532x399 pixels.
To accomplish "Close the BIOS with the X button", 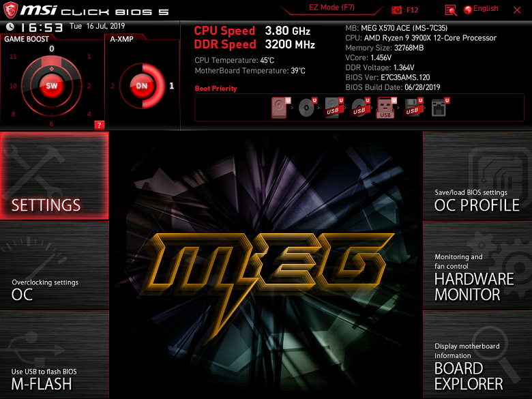I will [x=517, y=10].
